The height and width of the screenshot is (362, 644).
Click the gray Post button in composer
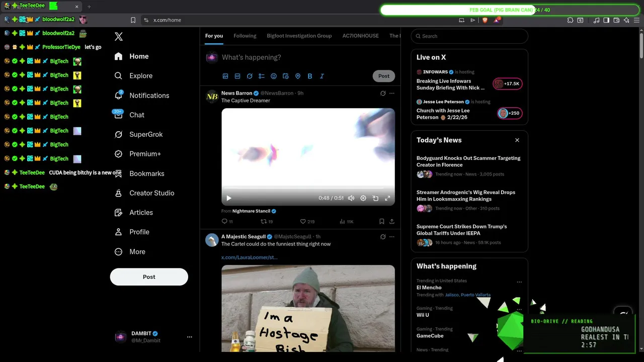coord(384,76)
